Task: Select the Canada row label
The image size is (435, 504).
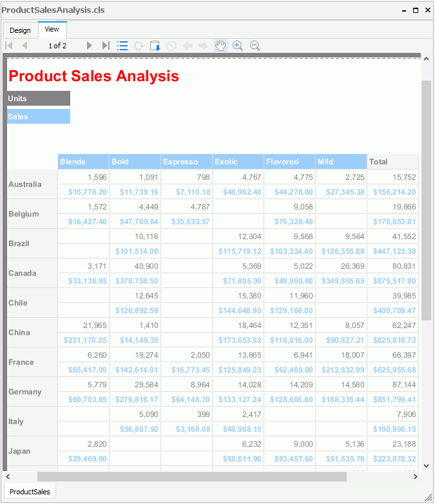Action: point(32,273)
